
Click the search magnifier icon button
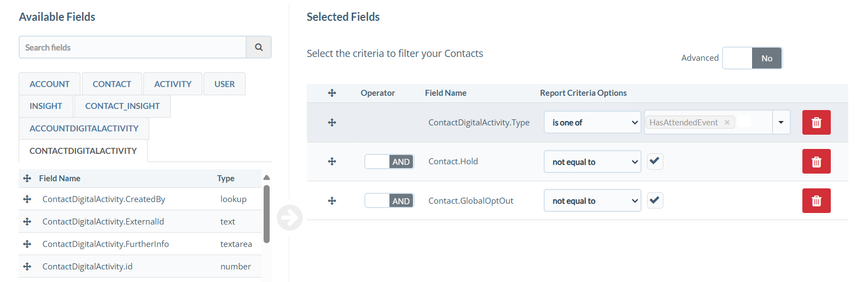pyautogui.click(x=259, y=48)
